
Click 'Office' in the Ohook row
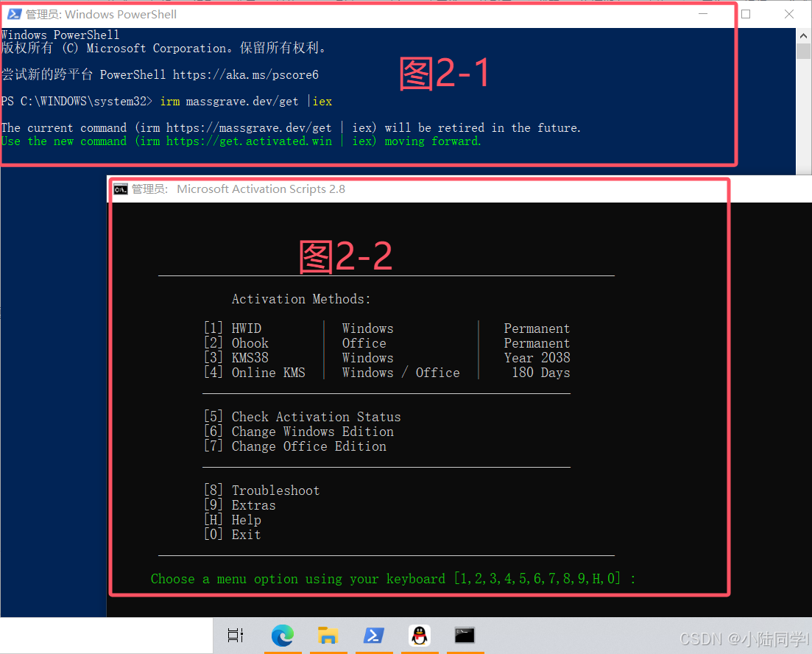(x=364, y=343)
